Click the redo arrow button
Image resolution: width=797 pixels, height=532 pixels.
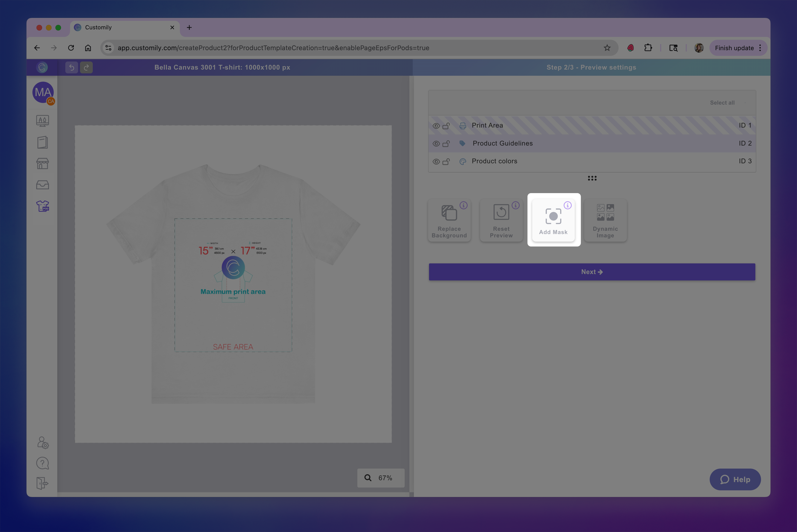point(86,67)
